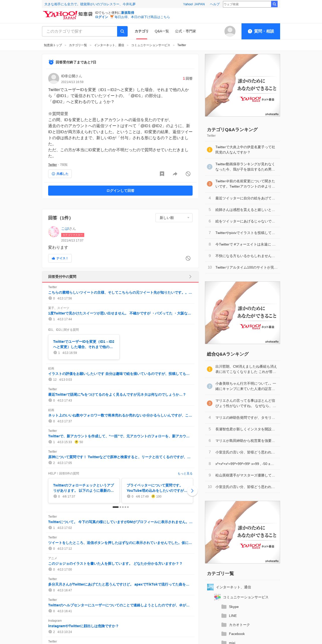Click 知恵袋トップ in the breadcrumb
The width and height of the screenshot is (322, 644).
(53, 45)
